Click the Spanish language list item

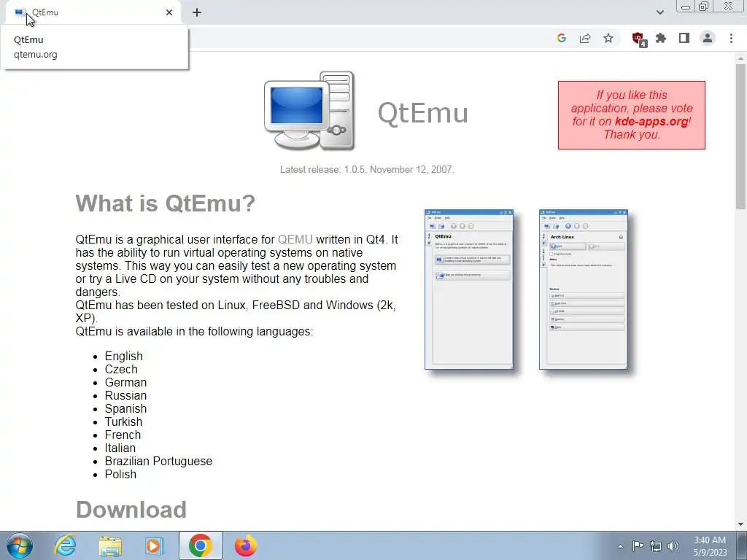pyautogui.click(x=125, y=408)
